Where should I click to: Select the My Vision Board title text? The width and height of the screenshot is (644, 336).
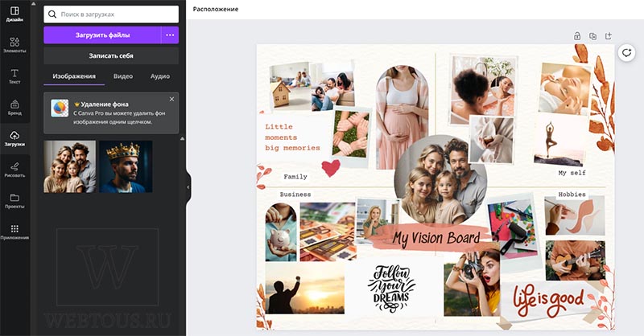(x=436, y=239)
